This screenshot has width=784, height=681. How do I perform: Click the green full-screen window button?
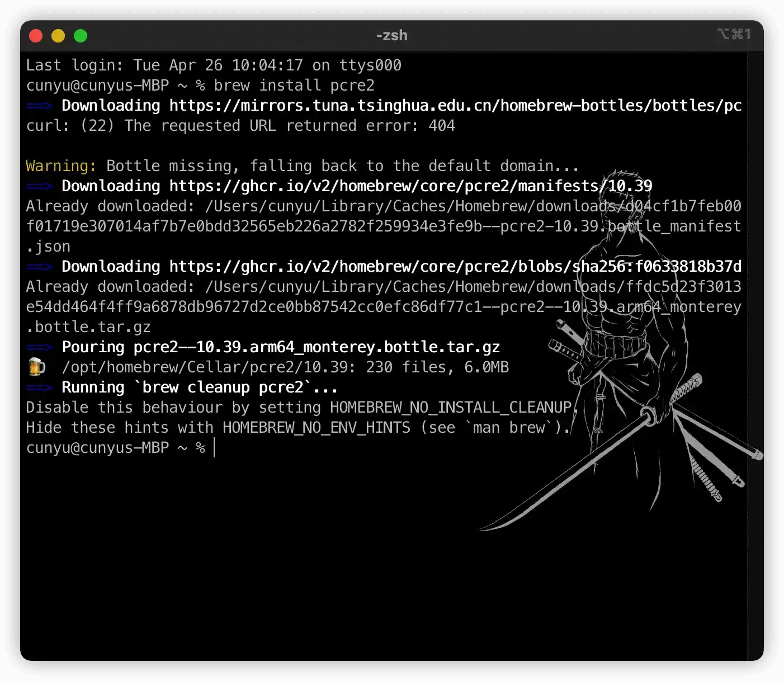point(81,36)
